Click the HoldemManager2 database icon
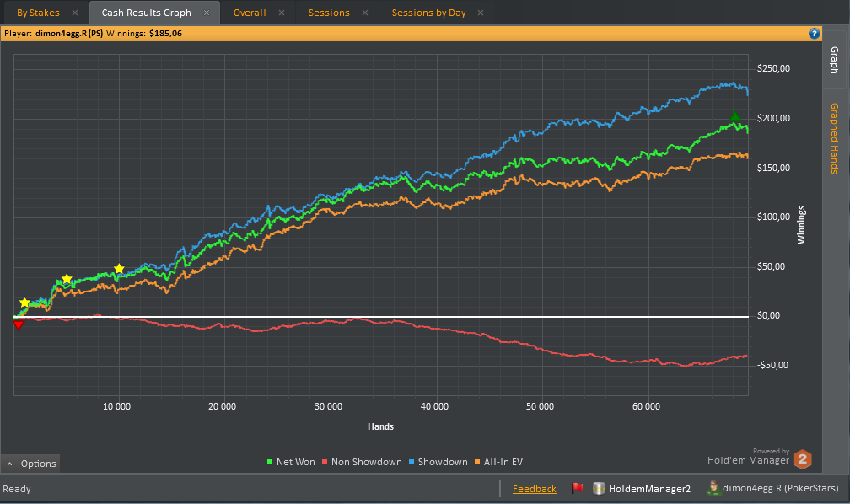850x504 pixels. (599, 488)
